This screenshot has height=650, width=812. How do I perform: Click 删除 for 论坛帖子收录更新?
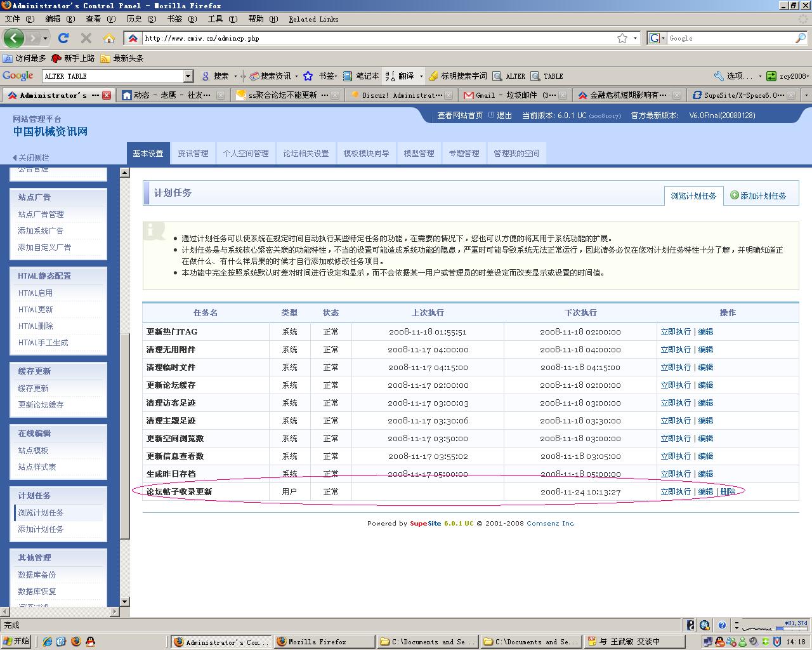coord(728,491)
